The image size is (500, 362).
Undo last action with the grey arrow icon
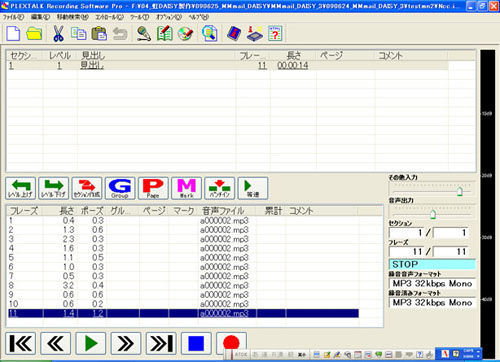coord(120,34)
